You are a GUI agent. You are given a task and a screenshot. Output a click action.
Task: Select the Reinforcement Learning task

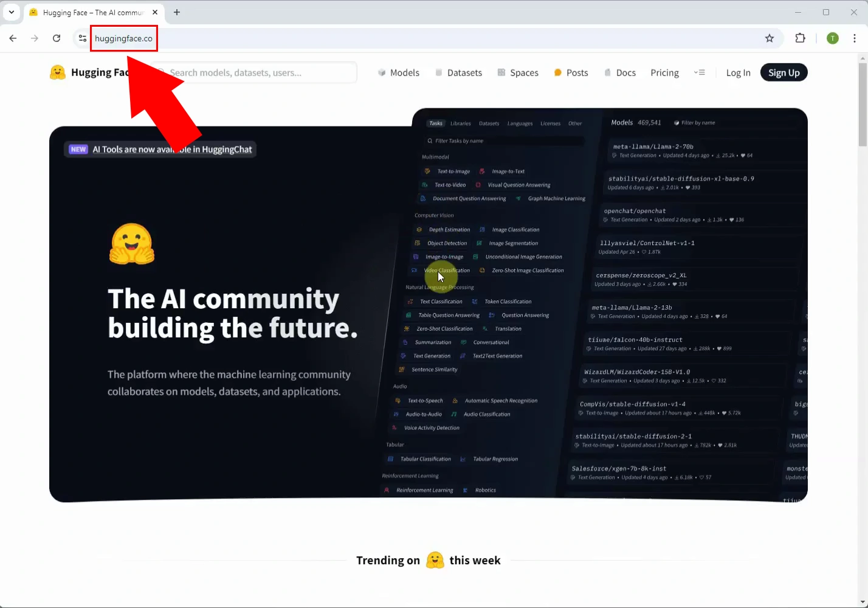(x=419, y=490)
